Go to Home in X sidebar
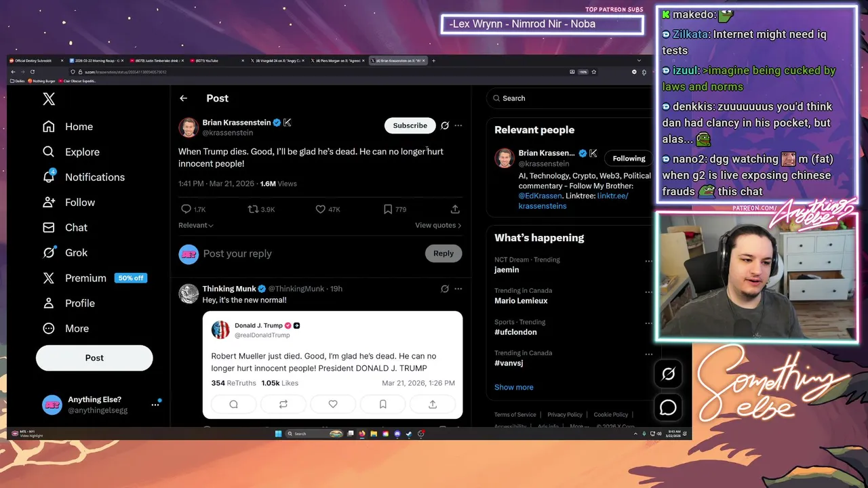The height and width of the screenshot is (488, 868). pyautogui.click(x=68, y=127)
